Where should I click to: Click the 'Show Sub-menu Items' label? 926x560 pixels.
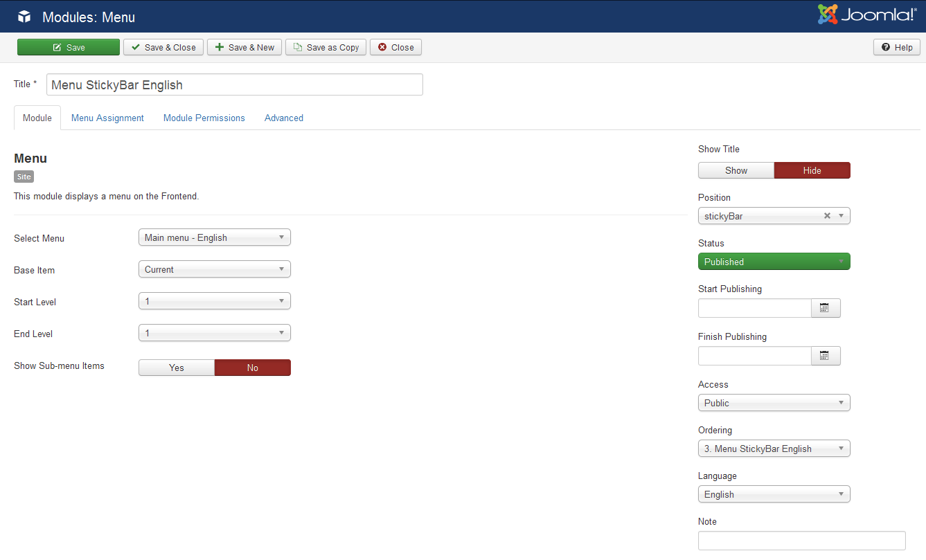(59, 365)
